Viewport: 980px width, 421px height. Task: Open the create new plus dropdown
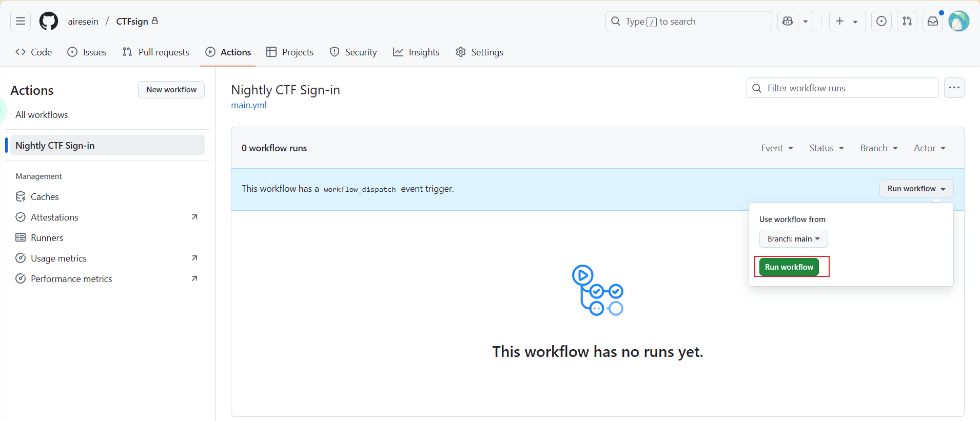coord(847,21)
